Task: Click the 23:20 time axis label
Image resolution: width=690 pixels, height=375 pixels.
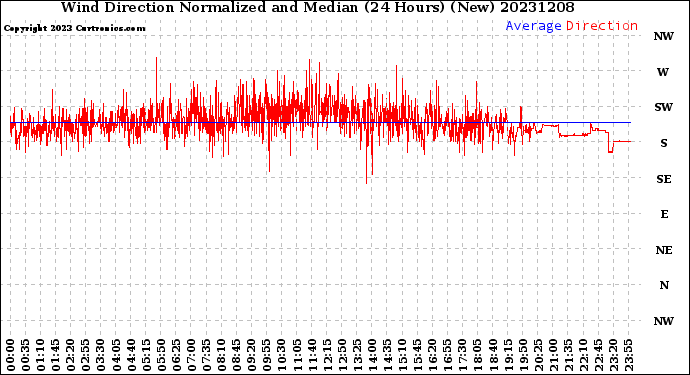Action: tap(613, 355)
